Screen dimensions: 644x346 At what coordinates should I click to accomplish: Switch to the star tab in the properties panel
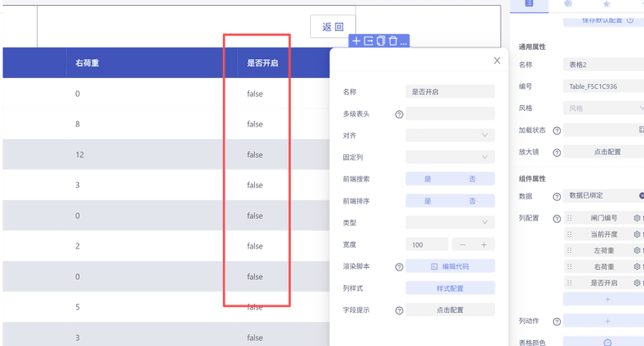pos(607,4)
